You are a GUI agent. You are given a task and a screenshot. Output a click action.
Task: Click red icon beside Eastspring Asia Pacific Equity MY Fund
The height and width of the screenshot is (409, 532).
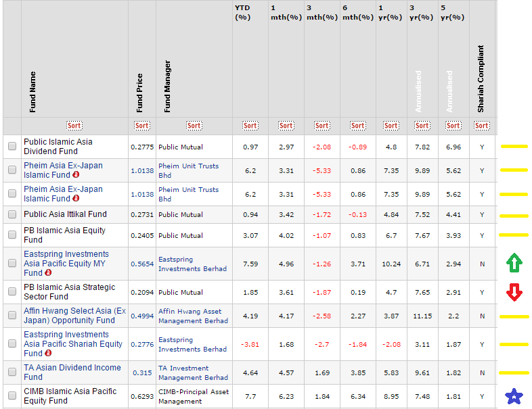(x=48, y=272)
